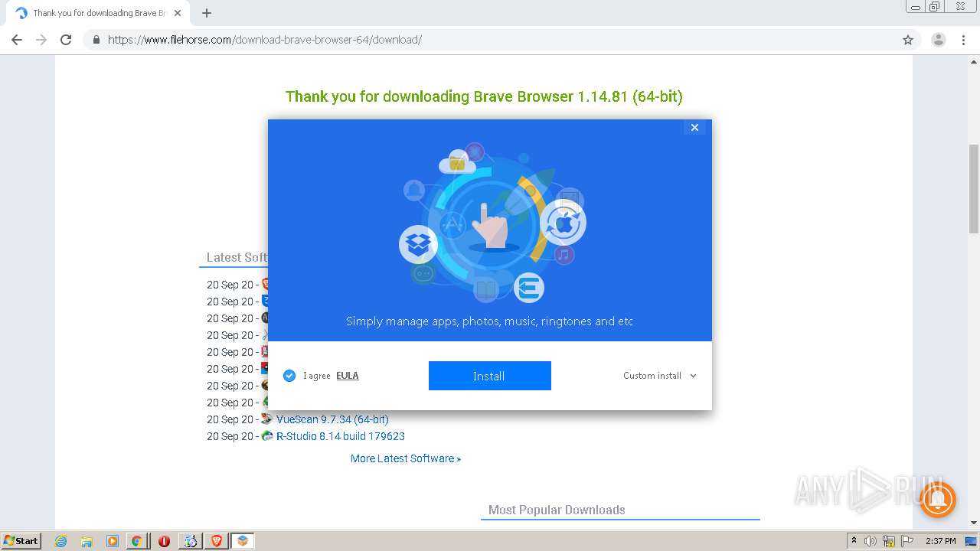Click scrollbar down arrow
Image resolution: width=980 pixels, height=551 pixels.
[974, 523]
